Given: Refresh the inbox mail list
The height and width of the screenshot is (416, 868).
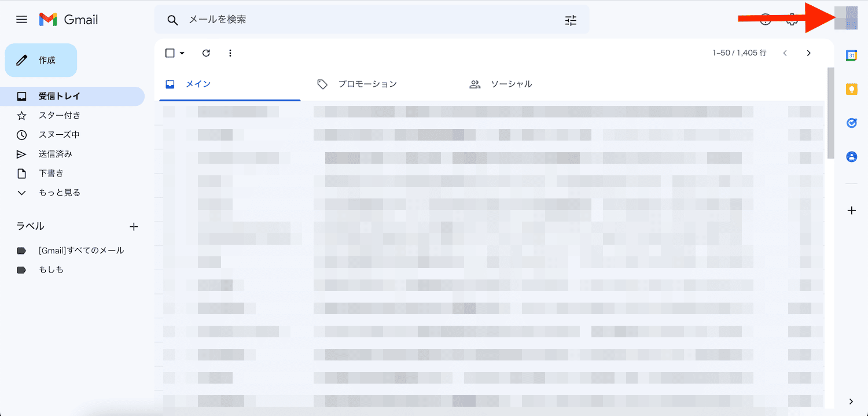Looking at the screenshot, I should coord(206,53).
